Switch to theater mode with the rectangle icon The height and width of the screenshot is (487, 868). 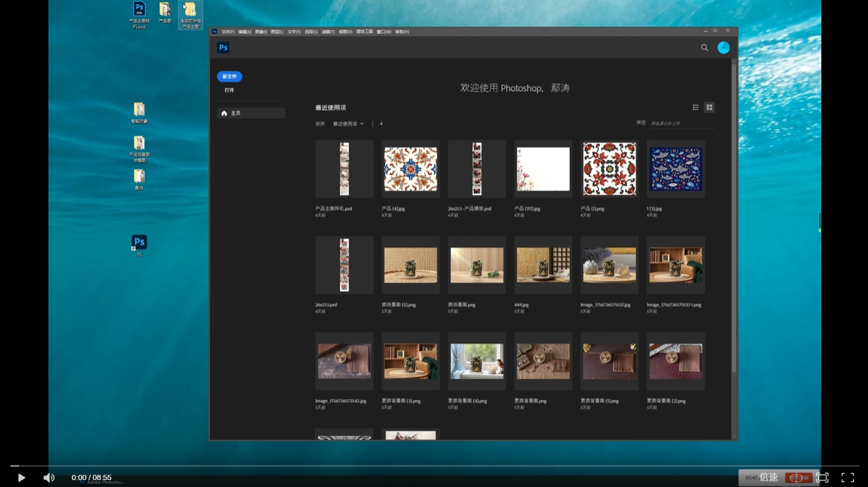(822, 478)
